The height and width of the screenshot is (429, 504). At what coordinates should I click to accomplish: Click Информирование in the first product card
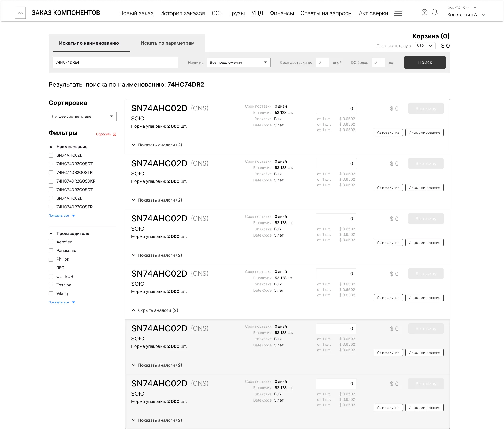click(424, 132)
